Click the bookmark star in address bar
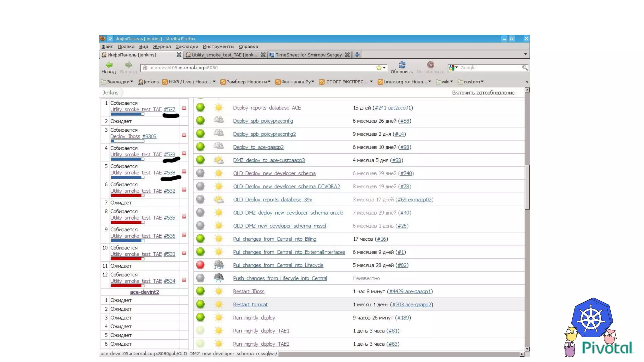This screenshot has width=644, height=362. (379, 68)
